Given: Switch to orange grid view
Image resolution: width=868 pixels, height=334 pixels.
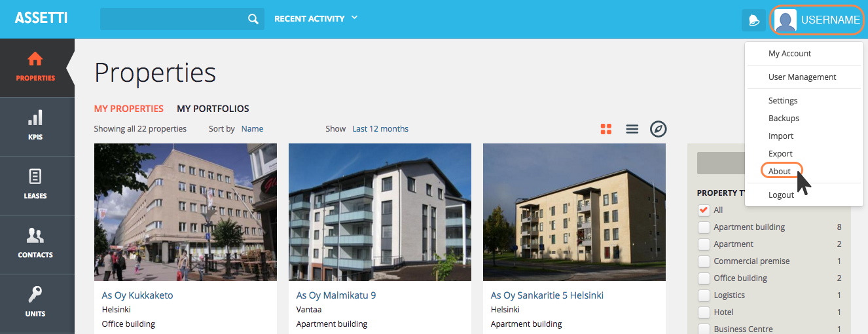Looking at the screenshot, I should click(x=606, y=129).
